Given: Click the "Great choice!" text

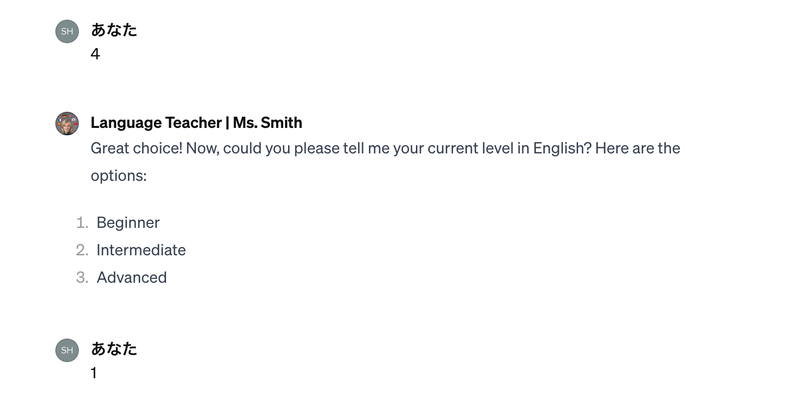Looking at the screenshot, I should (136, 148).
